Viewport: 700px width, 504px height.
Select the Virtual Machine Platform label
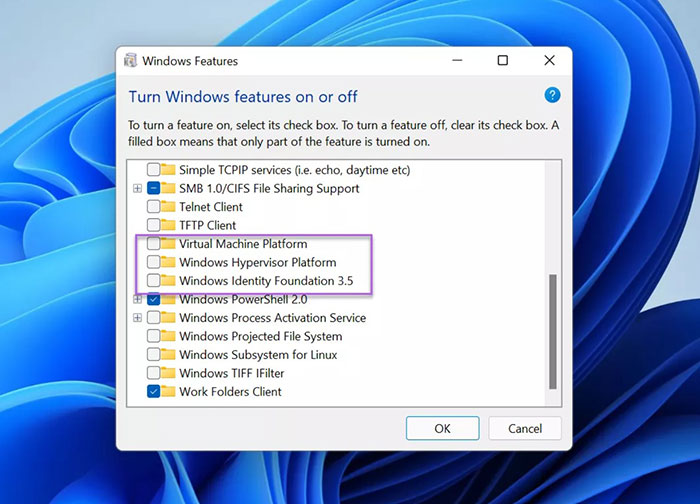pyautogui.click(x=243, y=244)
